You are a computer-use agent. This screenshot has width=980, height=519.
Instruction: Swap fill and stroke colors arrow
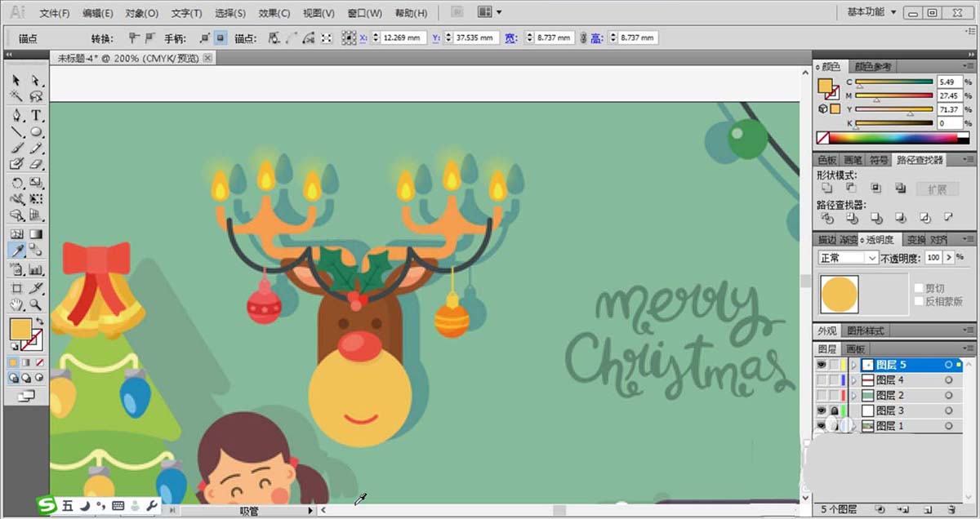pos(38,322)
